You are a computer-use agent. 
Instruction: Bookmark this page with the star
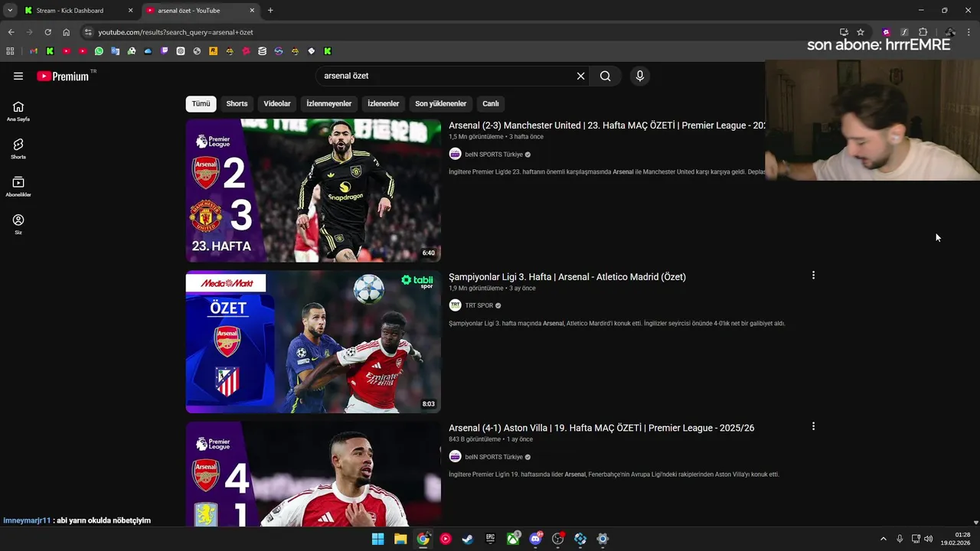tap(861, 32)
